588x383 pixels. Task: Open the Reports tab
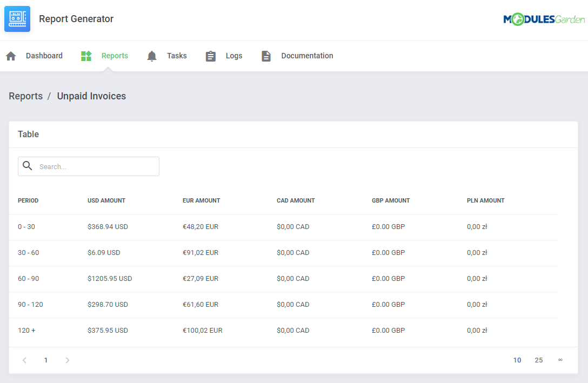point(115,56)
